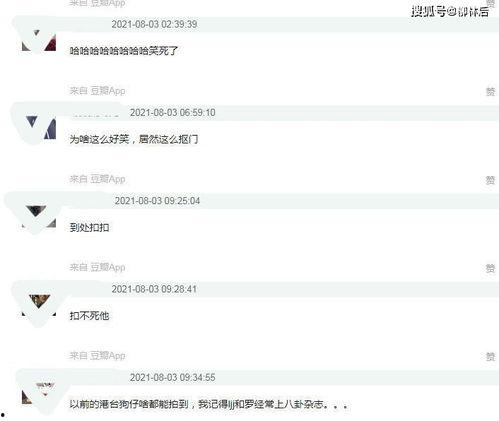
Task: Click timestamp 2021-08-03 06:59:10
Action: (173, 113)
